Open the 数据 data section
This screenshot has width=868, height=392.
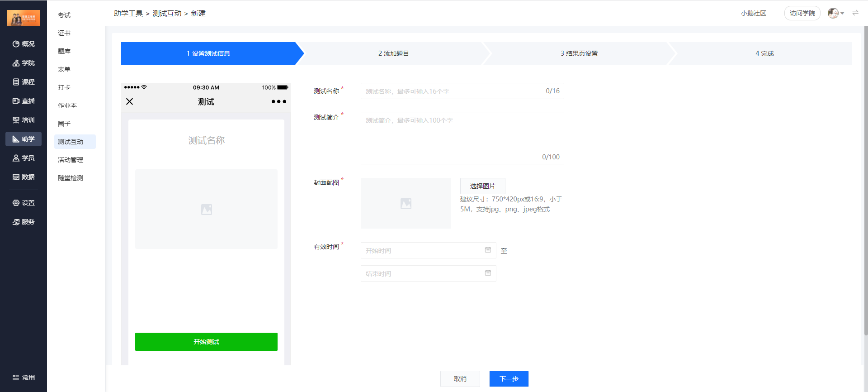click(x=24, y=177)
